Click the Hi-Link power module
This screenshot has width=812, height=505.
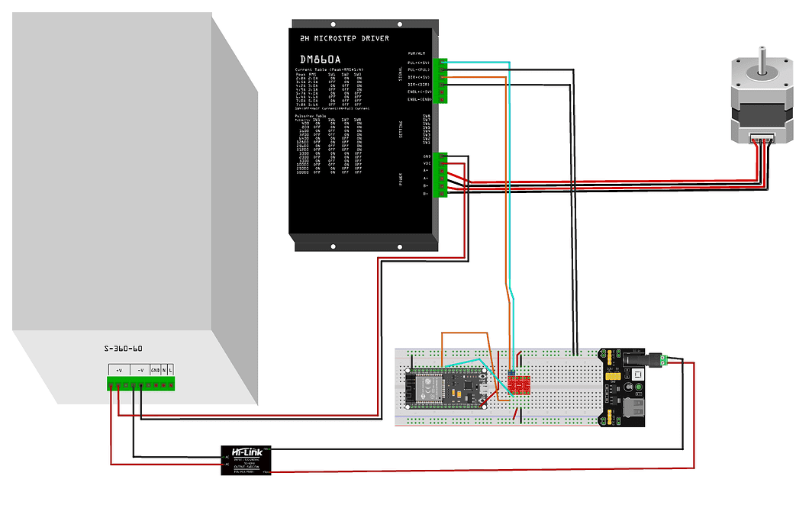point(246,461)
